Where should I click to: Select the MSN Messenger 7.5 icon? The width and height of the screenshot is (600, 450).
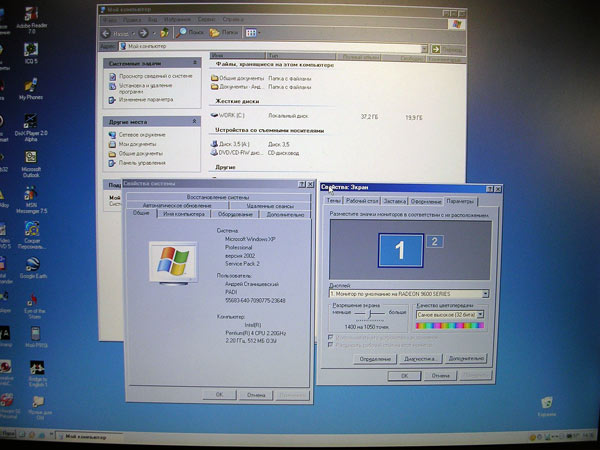point(31,199)
